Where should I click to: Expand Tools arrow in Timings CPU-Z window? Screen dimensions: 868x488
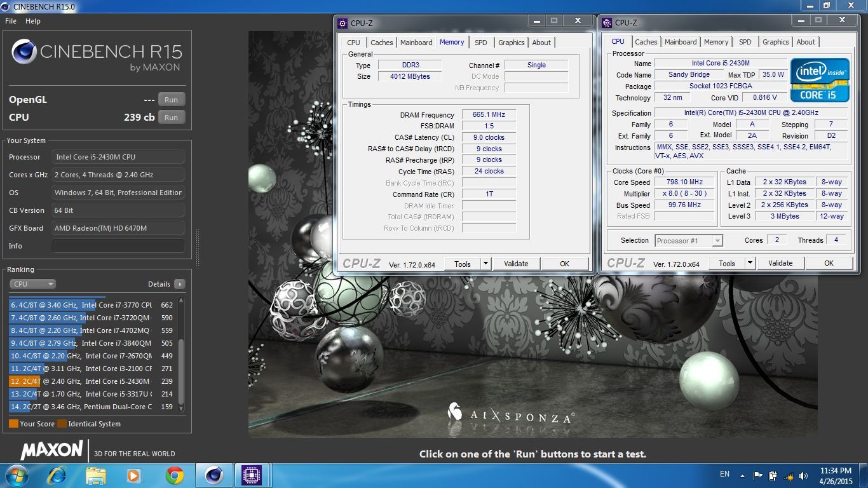pyautogui.click(x=486, y=264)
